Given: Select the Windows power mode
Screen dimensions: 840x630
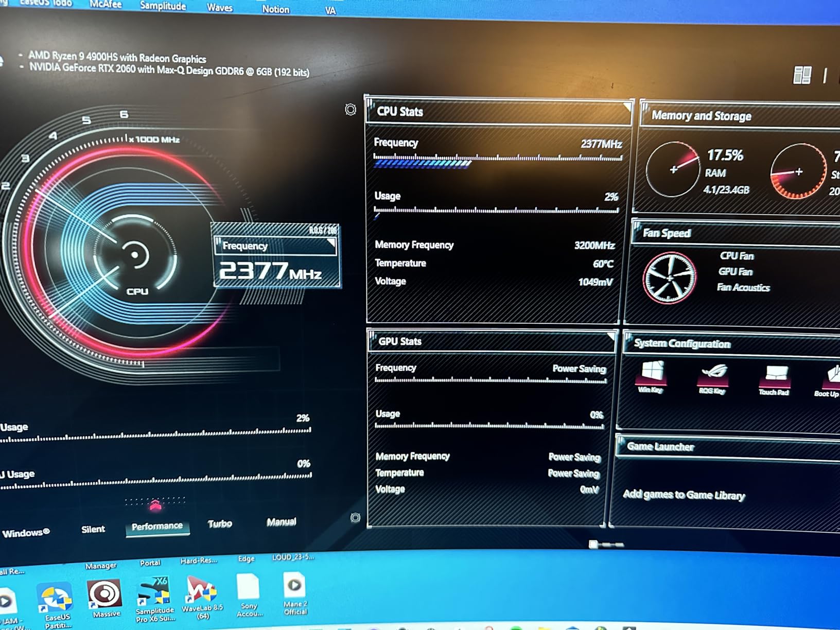Looking at the screenshot, I should coord(26,533).
